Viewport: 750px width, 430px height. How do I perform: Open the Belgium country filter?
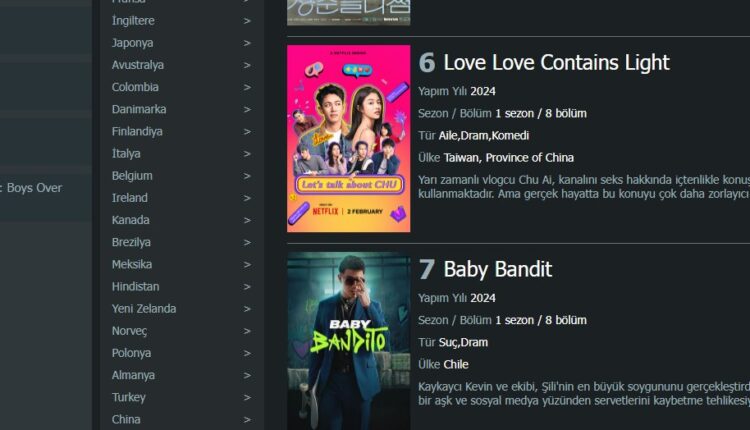132,176
